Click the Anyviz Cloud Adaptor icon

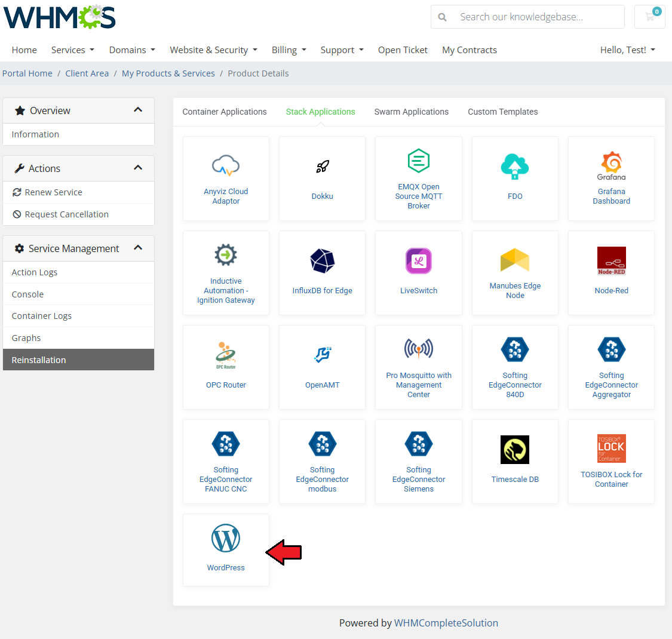[x=226, y=165]
